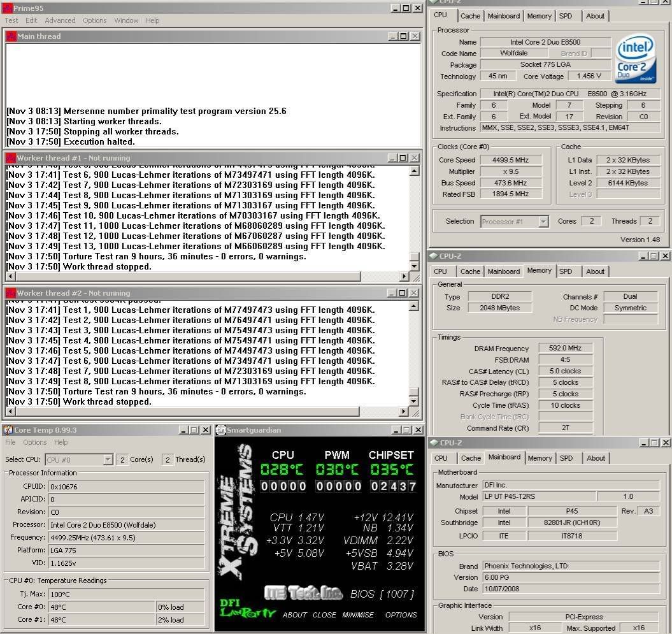The image size is (672, 634).
Task: Expand the Processor #1 selection dropdown in CPU-Z
Action: coord(543,222)
